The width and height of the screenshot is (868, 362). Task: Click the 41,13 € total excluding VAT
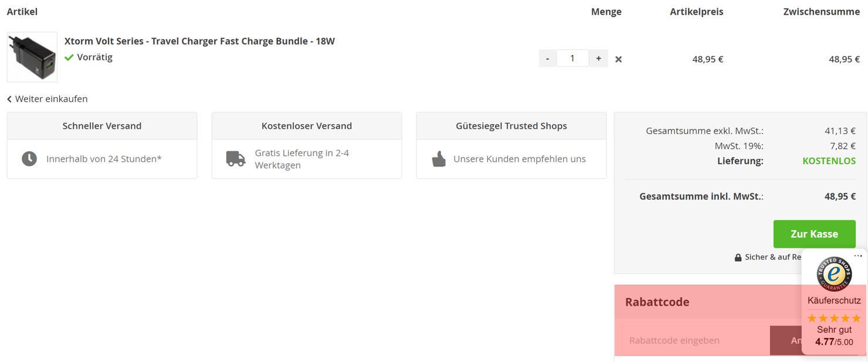pos(840,131)
